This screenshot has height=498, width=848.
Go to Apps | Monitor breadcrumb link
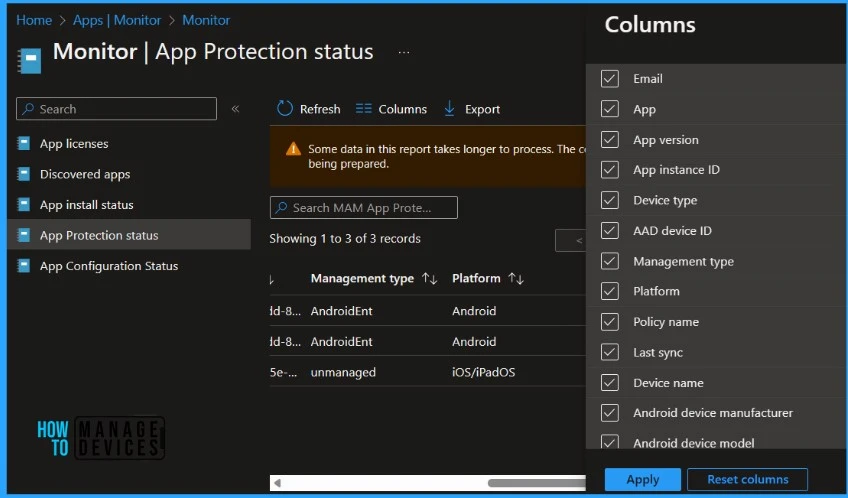117,20
